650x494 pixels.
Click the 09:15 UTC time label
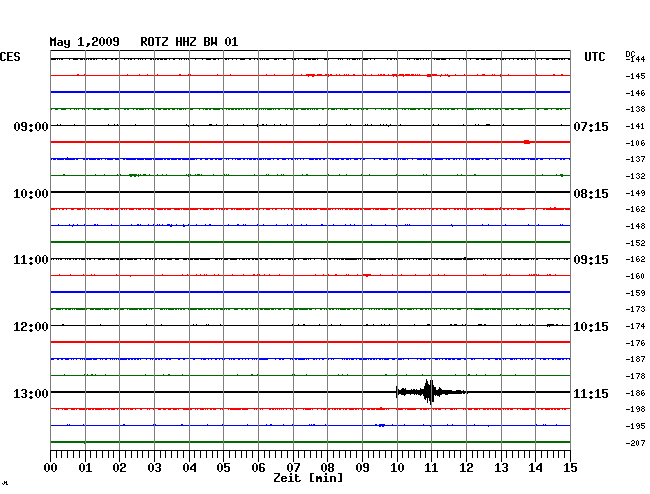pos(591,260)
